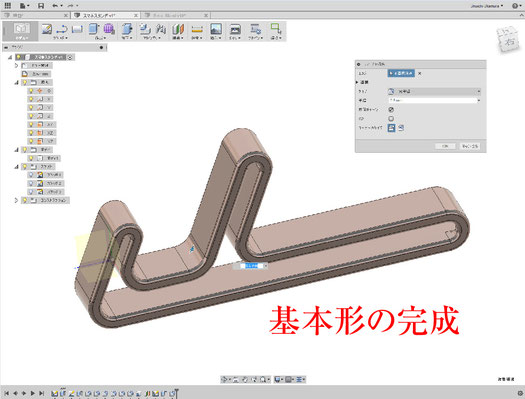Enable the unchecked checkbox in fillet dialog
The width and height of the screenshot is (525, 399).
pos(391,118)
